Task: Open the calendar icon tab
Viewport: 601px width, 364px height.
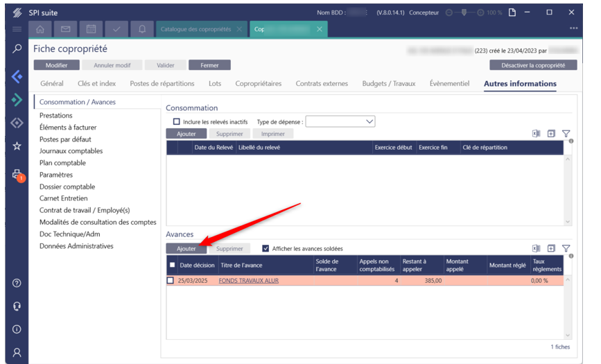Action: pyautogui.click(x=91, y=29)
